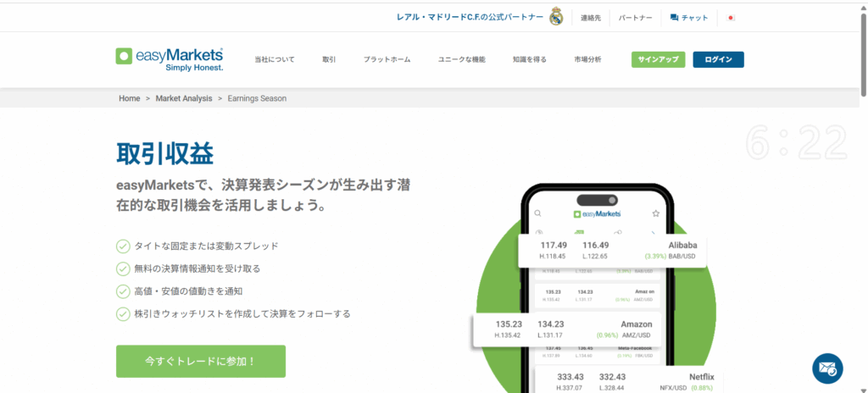868x393 pixels.
Task: Click レアル・マドリードC.F.の公式パートナー text
Action: 470,17
